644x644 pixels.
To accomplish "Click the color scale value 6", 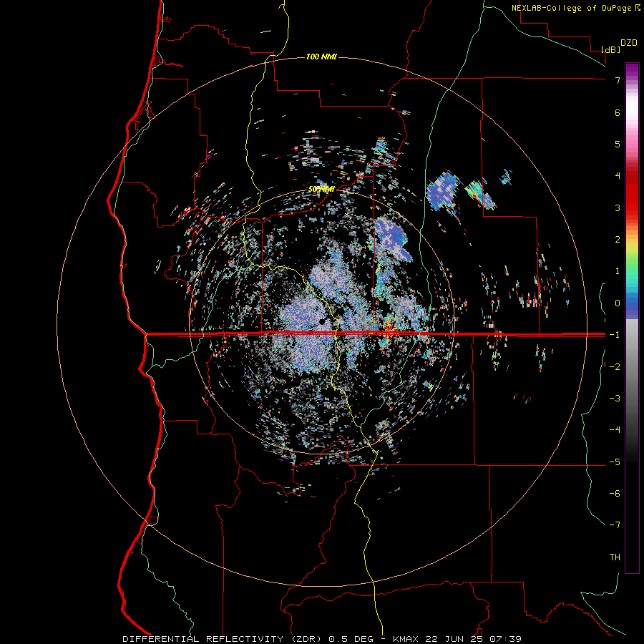I will click(618, 112).
